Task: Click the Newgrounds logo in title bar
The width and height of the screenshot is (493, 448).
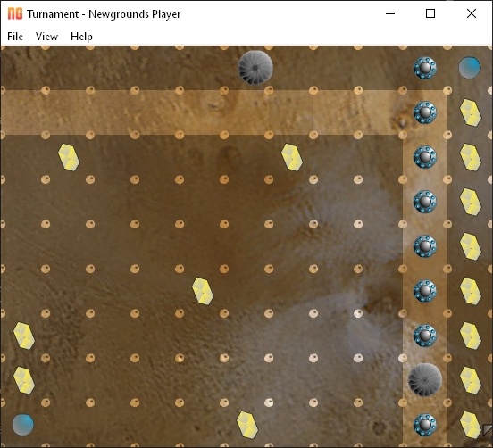Action: coord(15,13)
